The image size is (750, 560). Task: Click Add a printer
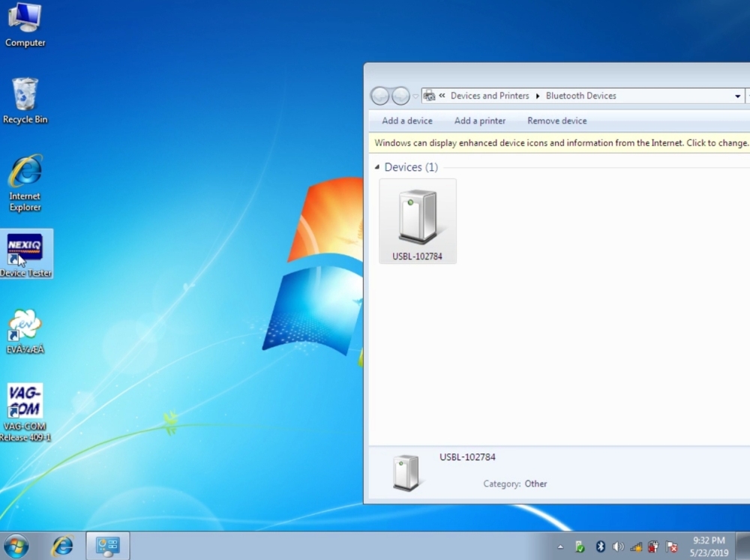tap(480, 121)
